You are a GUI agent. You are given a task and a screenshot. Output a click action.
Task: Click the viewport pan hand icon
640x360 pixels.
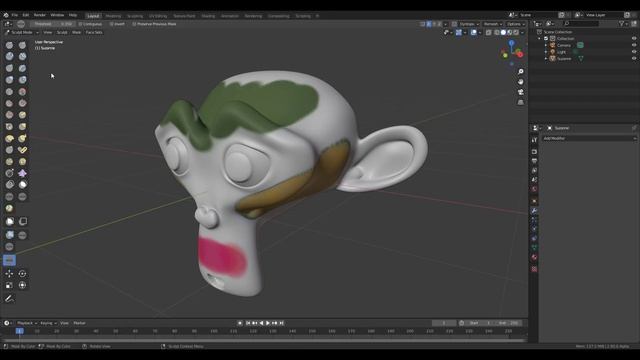(x=520, y=82)
